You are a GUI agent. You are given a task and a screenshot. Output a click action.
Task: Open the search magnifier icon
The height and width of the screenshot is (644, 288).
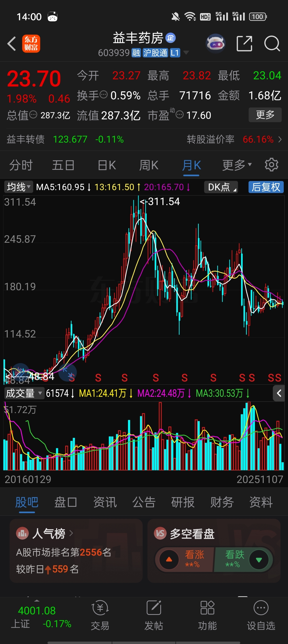tap(272, 43)
